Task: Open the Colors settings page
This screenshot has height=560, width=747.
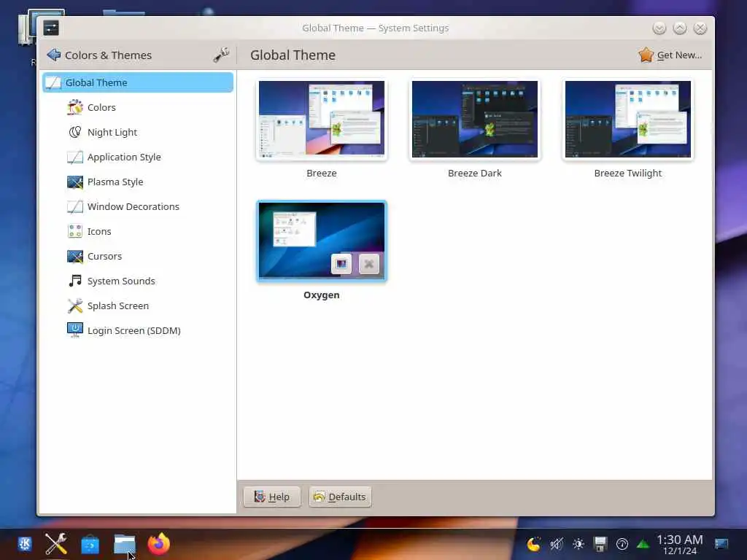Action: [138, 107]
